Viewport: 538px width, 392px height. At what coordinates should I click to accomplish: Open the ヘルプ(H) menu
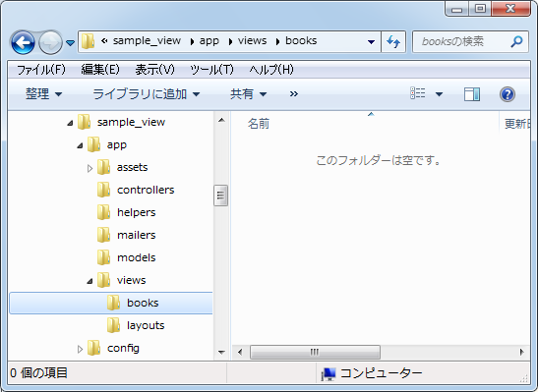(x=271, y=70)
